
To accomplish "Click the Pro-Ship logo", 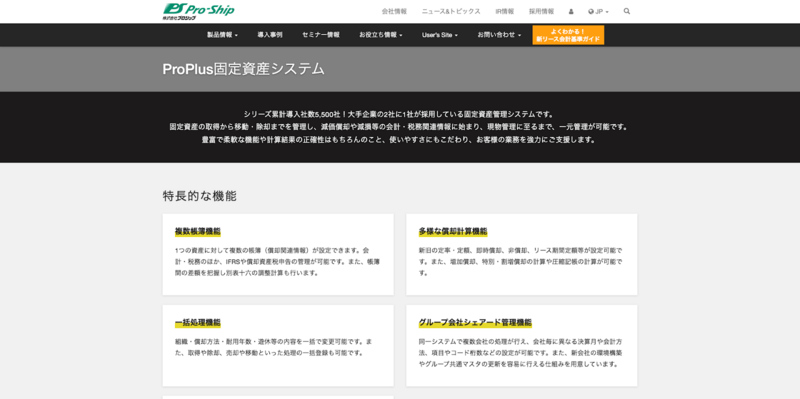I will click(199, 11).
